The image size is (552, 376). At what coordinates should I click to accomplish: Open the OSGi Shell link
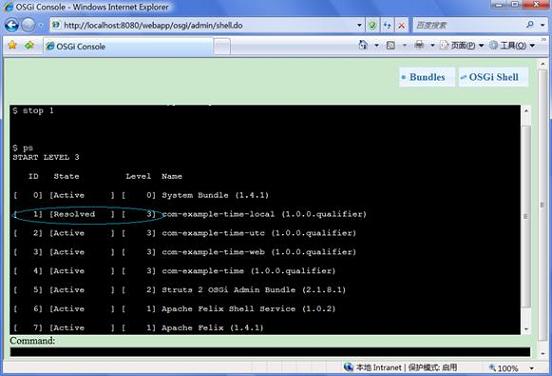click(x=493, y=77)
